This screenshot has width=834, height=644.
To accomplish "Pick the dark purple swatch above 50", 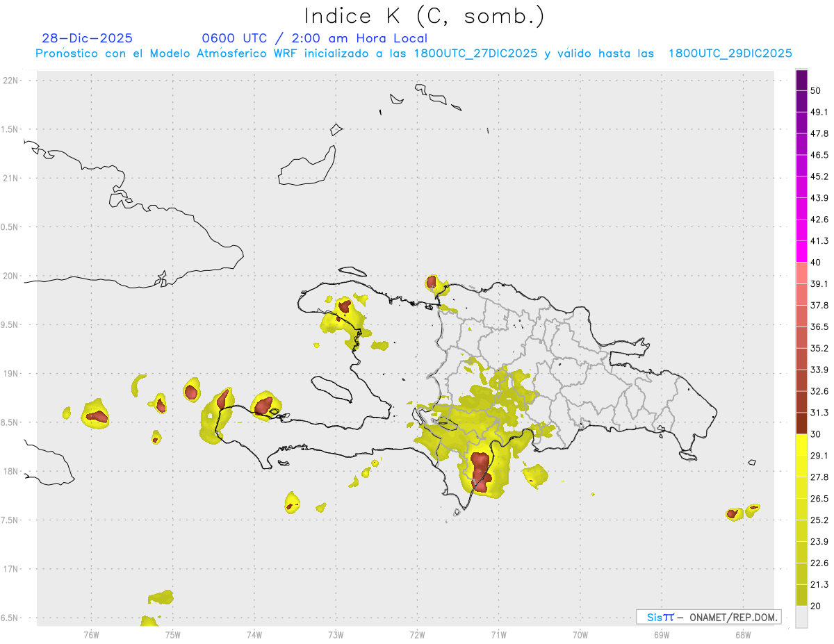I will [x=801, y=80].
